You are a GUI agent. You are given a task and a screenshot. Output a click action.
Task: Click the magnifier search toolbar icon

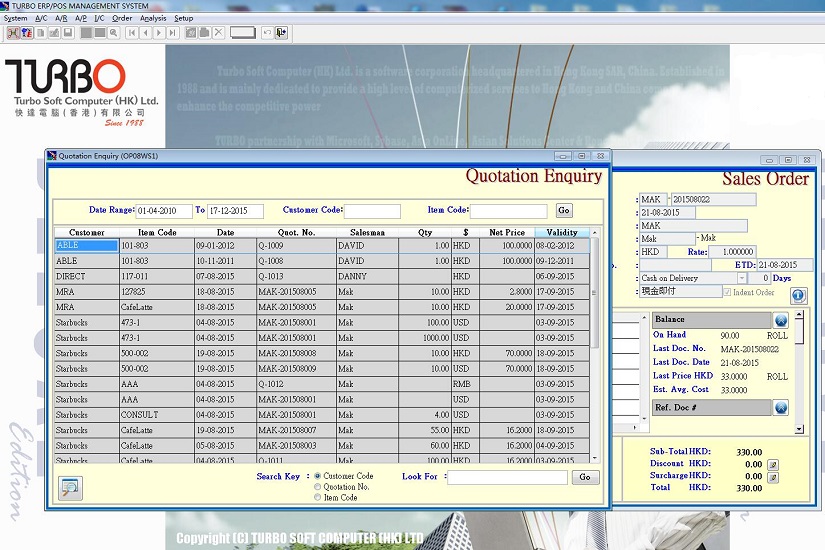(x=113, y=33)
